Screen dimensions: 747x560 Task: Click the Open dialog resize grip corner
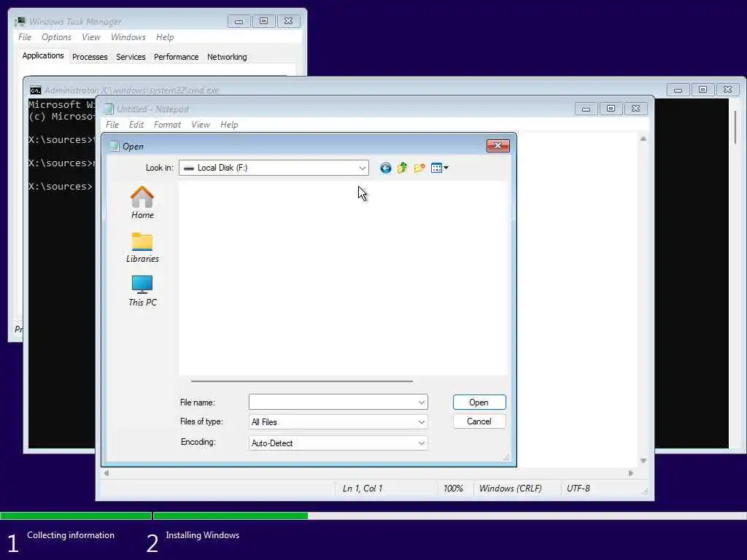click(506, 457)
